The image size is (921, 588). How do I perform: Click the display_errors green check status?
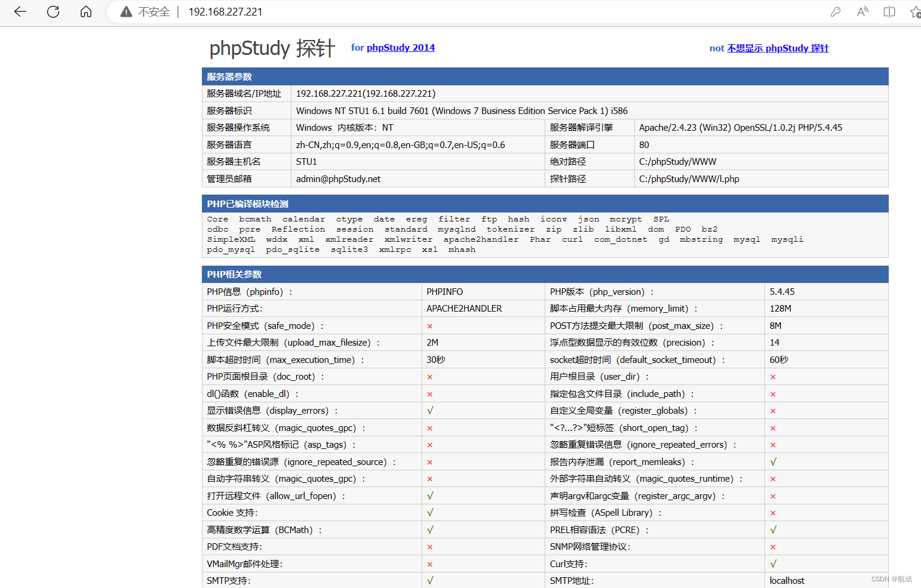click(430, 411)
